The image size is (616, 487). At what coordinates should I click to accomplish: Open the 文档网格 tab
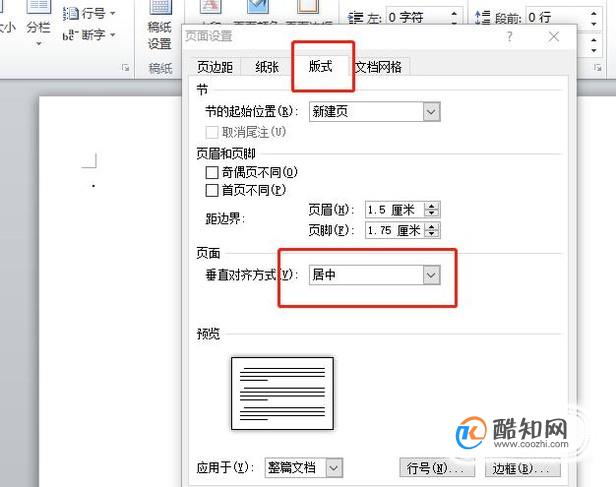pos(378,67)
